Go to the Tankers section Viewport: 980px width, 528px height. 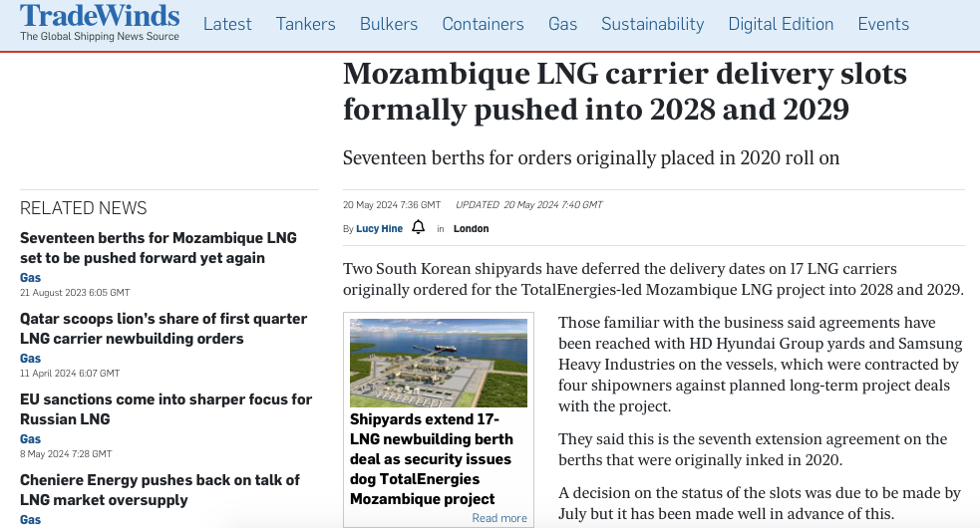tap(306, 24)
